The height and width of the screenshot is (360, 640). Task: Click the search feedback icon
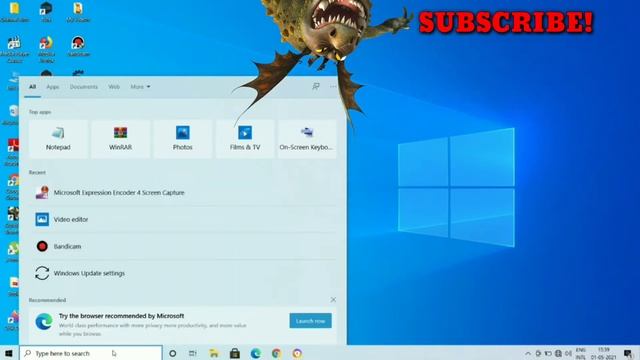(x=316, y=87)
